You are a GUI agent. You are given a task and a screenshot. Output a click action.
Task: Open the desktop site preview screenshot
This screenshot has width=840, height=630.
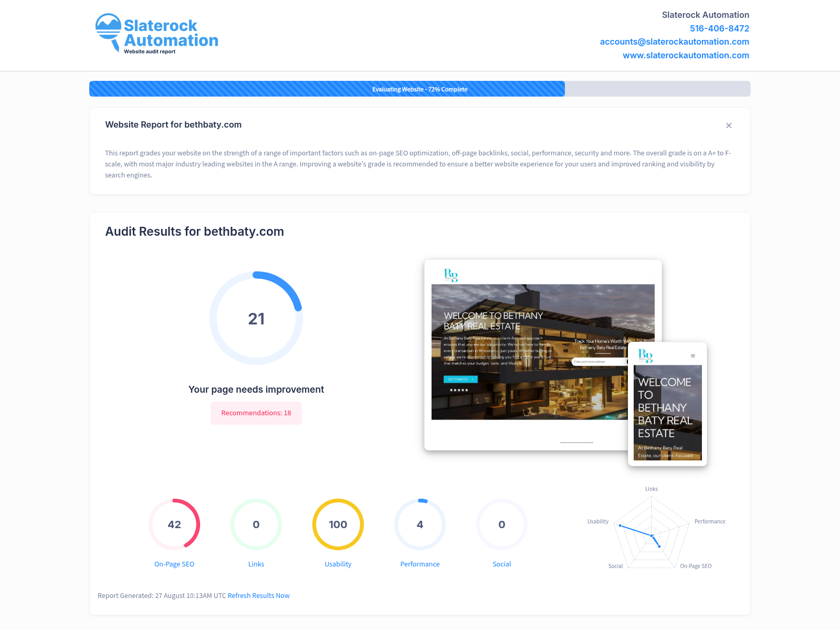click(x=525, y=352)
